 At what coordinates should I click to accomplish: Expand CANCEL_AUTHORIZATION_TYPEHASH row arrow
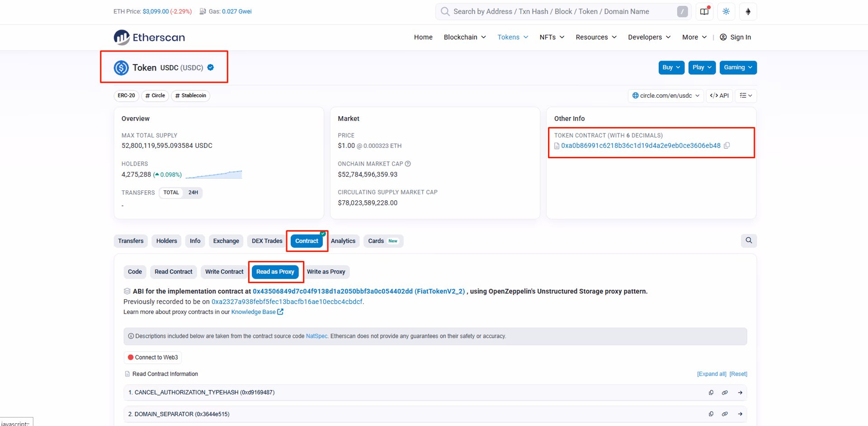740,393
